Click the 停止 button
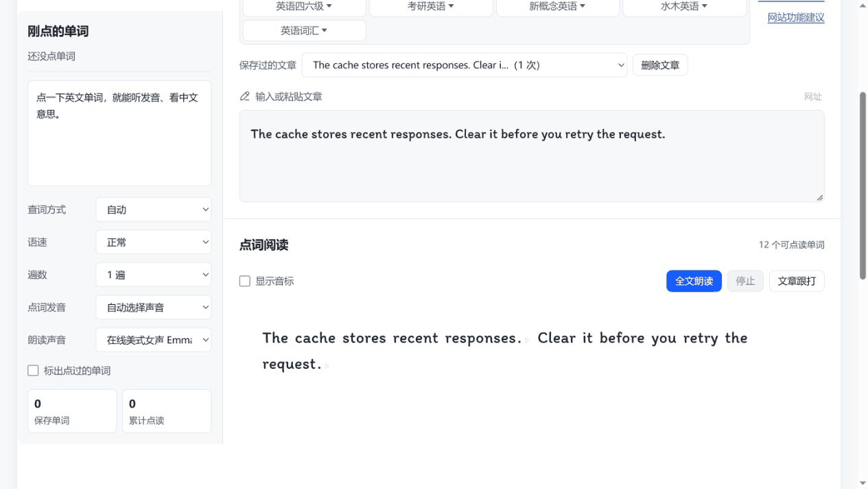Screen dimensions: 868x489 pyautogui.click(x=745, y=281)
